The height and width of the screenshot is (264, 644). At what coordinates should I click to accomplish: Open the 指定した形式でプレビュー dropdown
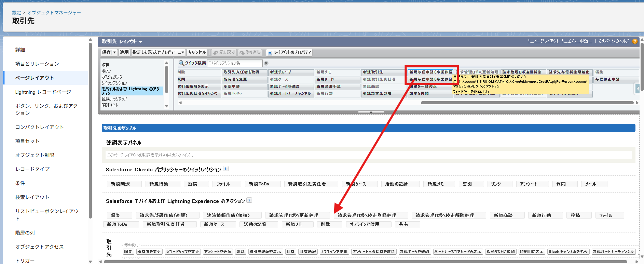tap(159, 52)
